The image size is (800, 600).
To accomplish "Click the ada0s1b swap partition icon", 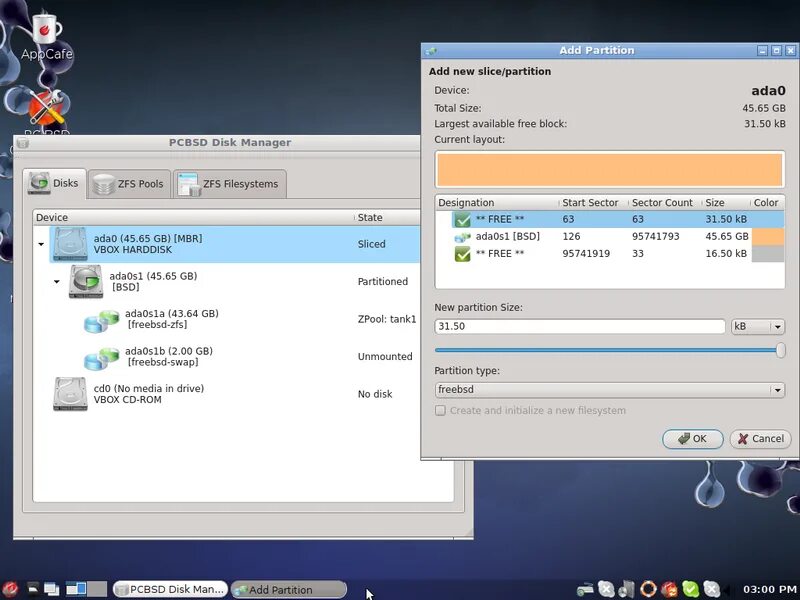I will point(102,357).
